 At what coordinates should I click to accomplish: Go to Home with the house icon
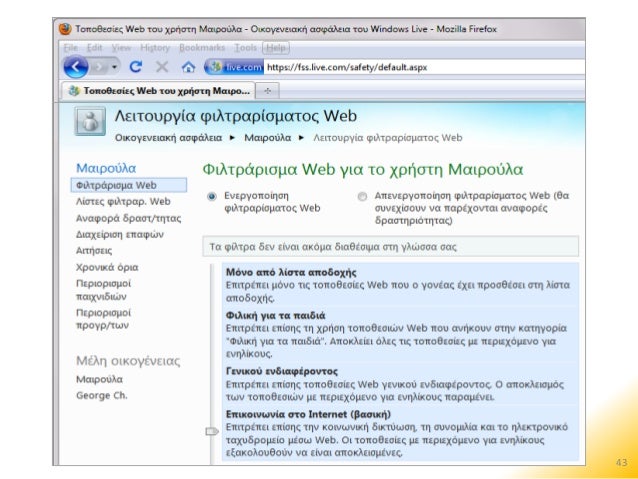pyautogui.click(x=188, y=67)
